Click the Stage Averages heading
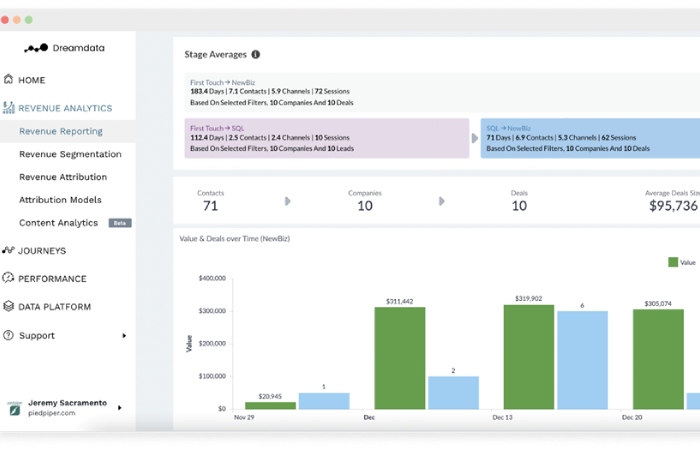This screenshot has width=700, height=450. pyautogui.click(x=215, y=54)
